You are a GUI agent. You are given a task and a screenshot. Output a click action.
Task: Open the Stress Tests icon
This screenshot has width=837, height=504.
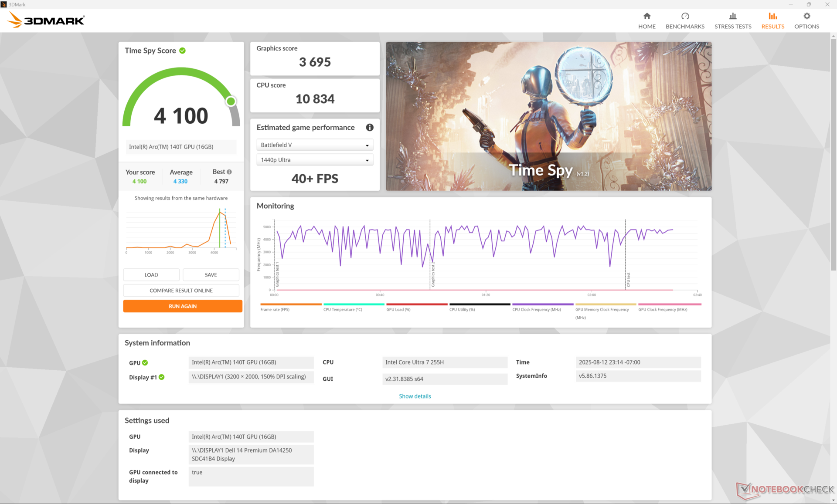point(733,16)
